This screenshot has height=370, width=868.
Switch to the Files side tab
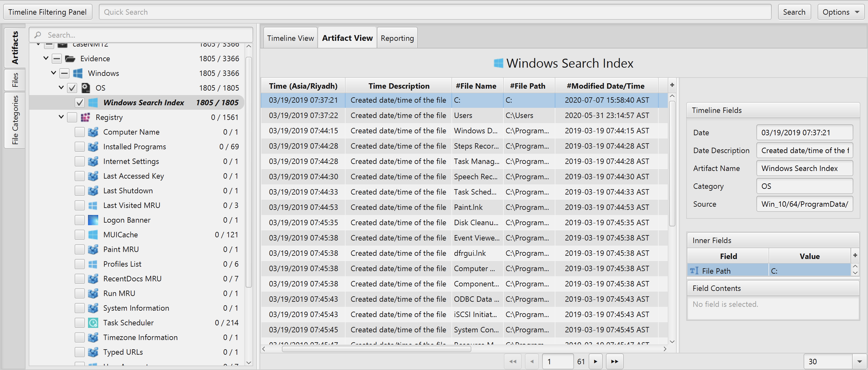15,80
